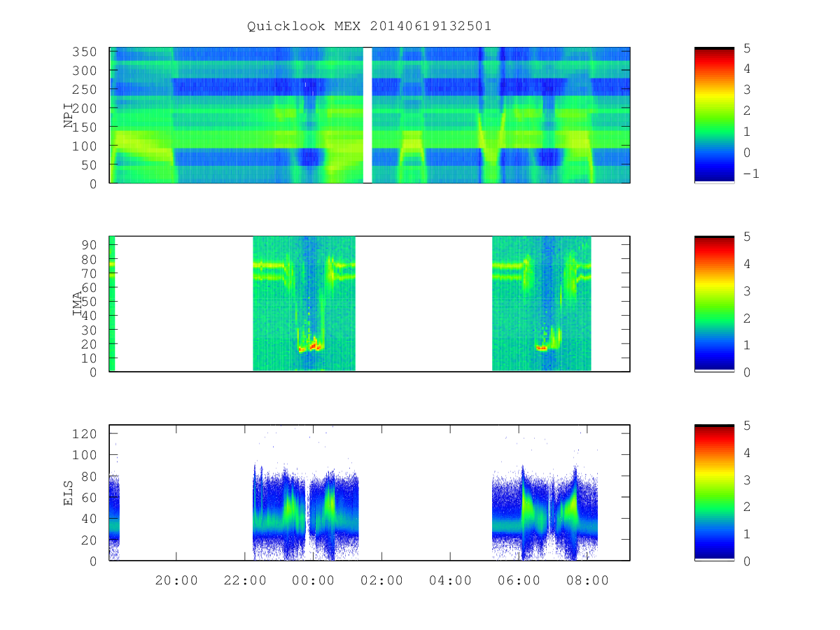Click the 5 label on NPI color bar

pos(747,48)
